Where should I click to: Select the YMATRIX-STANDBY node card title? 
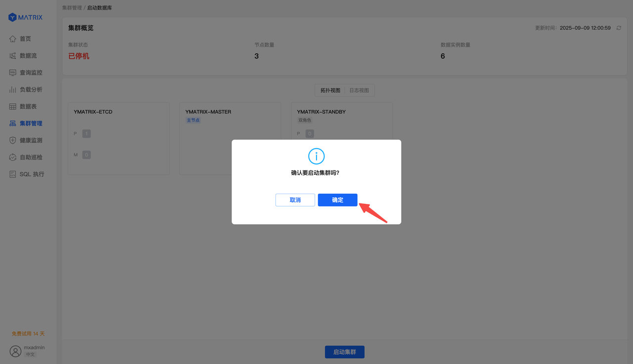(321, 112)
